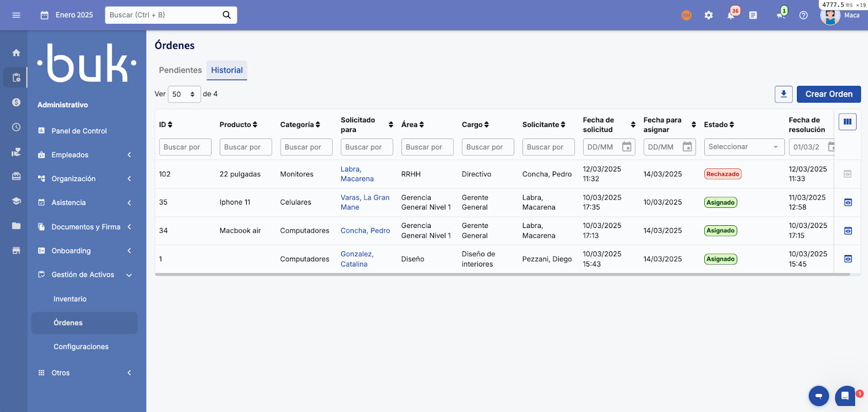Change the rows-per-page Ver 50 selector
Viewport: 868px width, 412px height.
point(184,94)
